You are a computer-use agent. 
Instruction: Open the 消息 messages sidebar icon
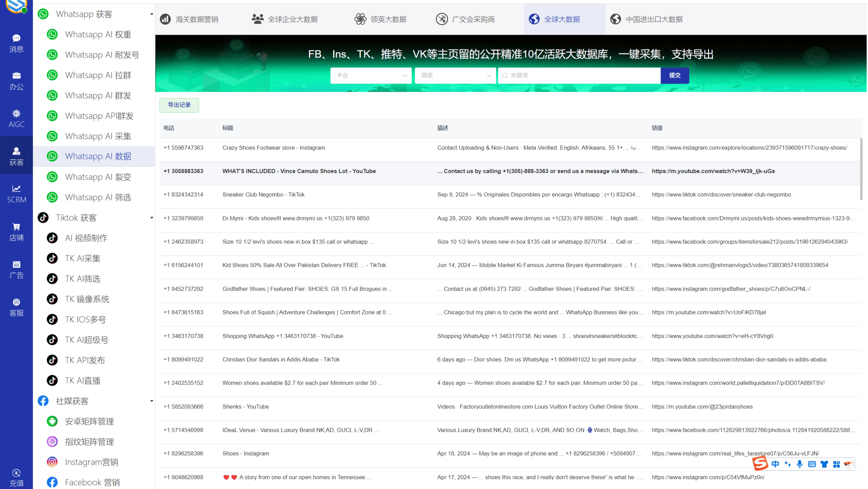tap(16, 43)
